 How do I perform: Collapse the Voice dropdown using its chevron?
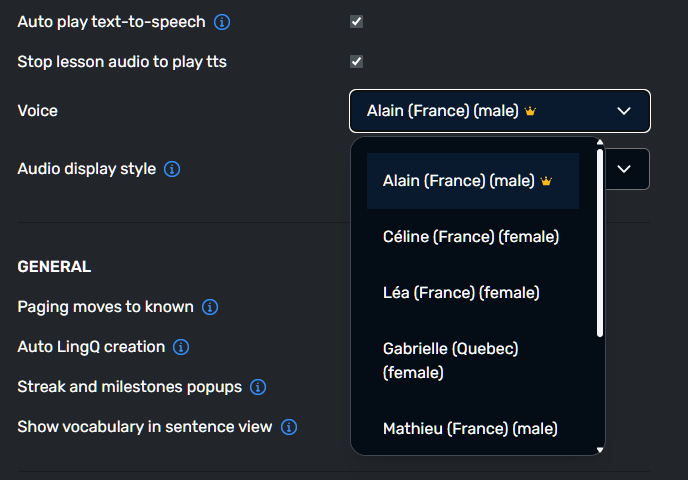[624, 111]
